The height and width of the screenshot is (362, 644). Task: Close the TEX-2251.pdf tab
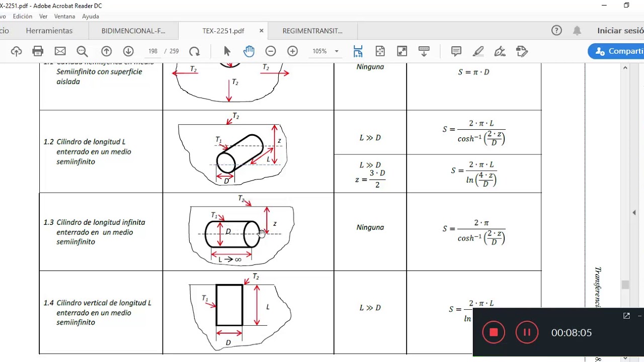point(261,31)
